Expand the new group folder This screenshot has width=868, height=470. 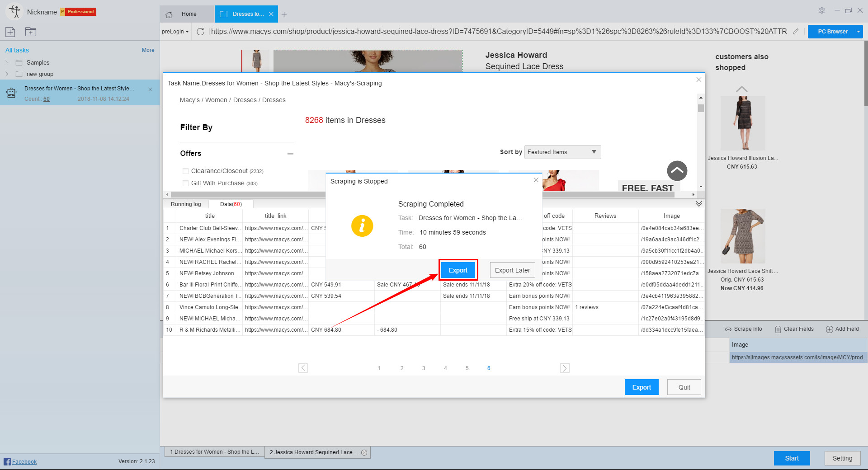(x=7, y=74)
